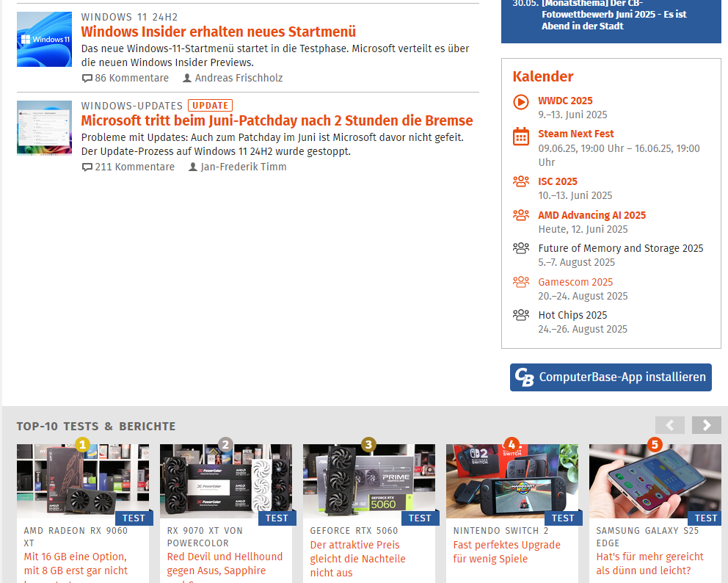Viewport: 728px width, 583px height.
Task: Click the comment bubble icon beside 86 Kommentare
Action: [x=87, y=79]
